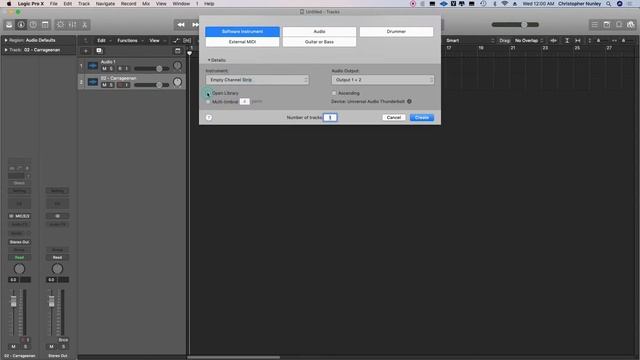
Task: Open the Mixer button
Action: coord(72,25)
